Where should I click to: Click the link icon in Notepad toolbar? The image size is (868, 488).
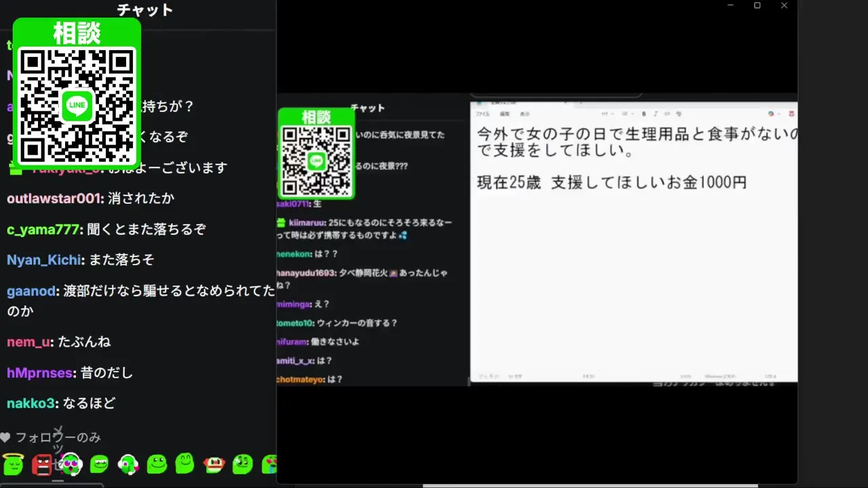667,113
